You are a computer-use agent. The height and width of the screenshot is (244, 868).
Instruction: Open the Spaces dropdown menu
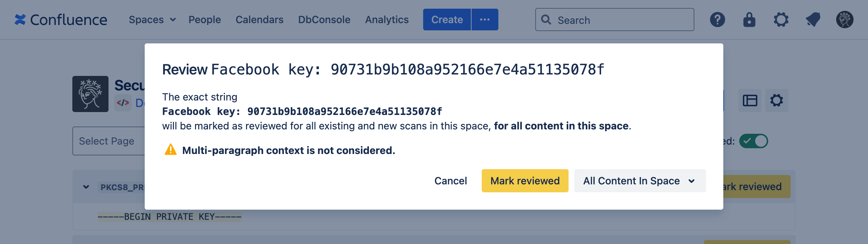[152, 20]
